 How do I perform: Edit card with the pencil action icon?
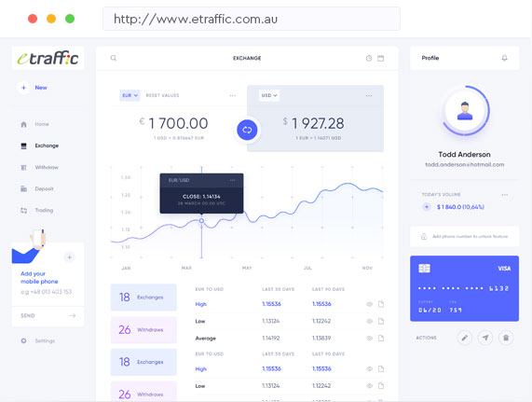coord(465,338)
